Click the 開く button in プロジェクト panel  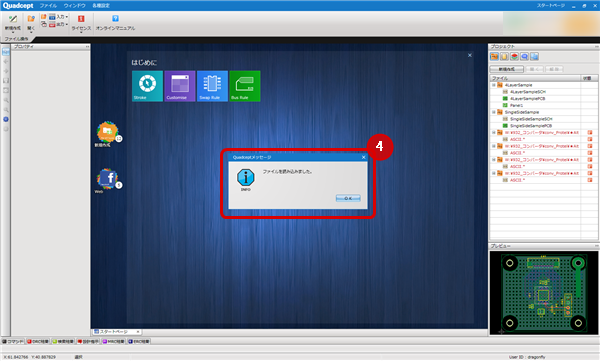[534, 69]
